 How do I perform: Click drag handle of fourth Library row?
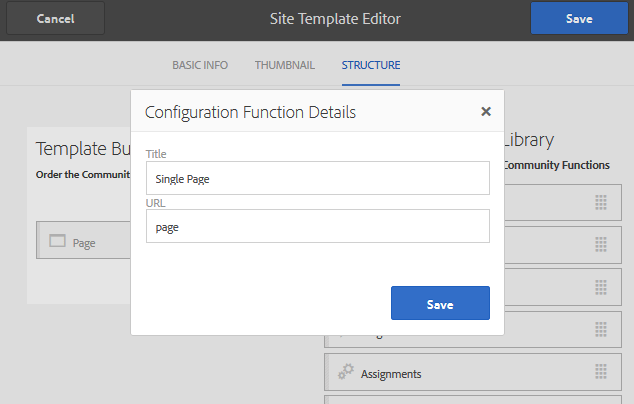601,329
